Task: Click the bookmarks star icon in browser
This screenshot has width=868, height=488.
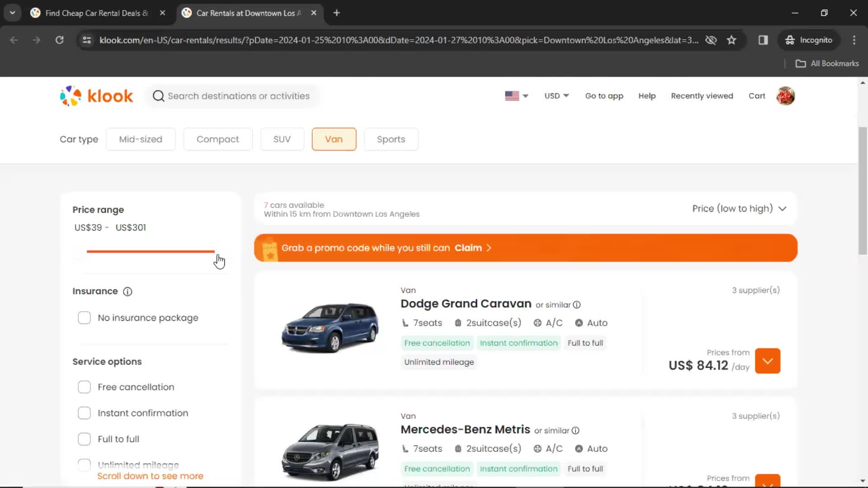Action: [731, 40]
